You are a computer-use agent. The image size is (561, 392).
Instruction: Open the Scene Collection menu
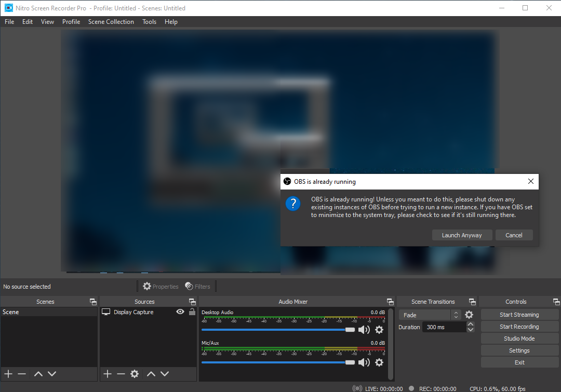point(111,22)
